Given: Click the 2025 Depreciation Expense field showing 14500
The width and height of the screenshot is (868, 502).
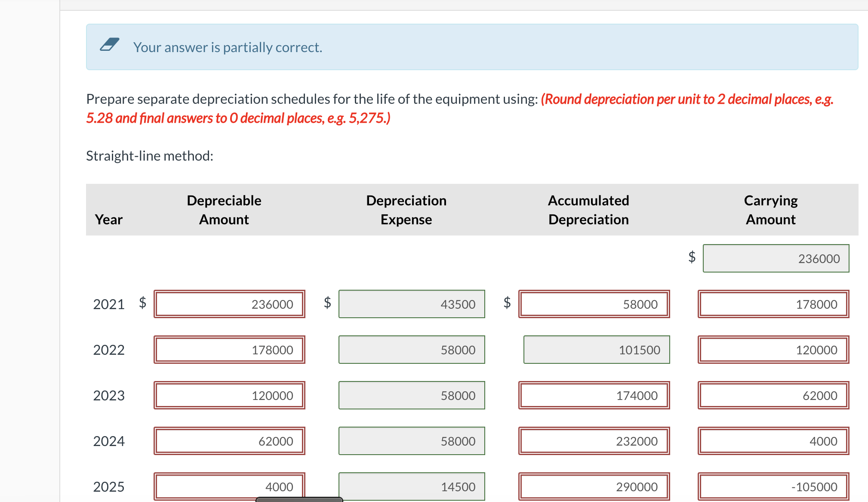Looking at the screenshot, I should [x=412, y=487].
